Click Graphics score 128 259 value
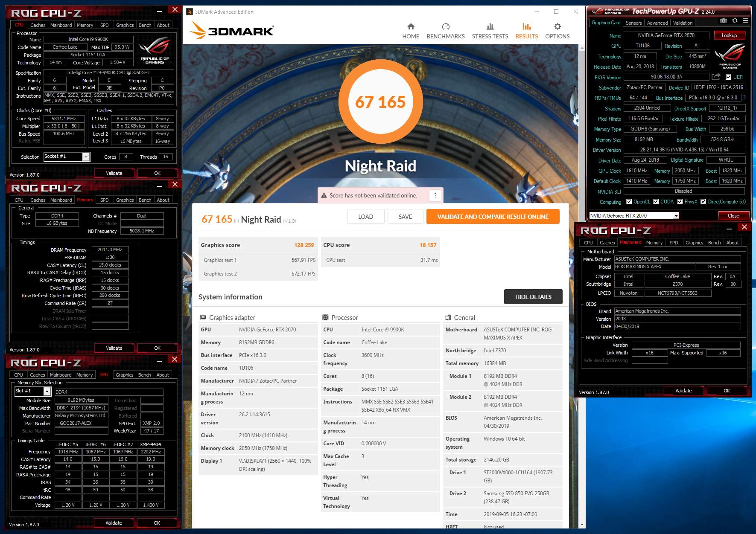 (x=304, y=245)
